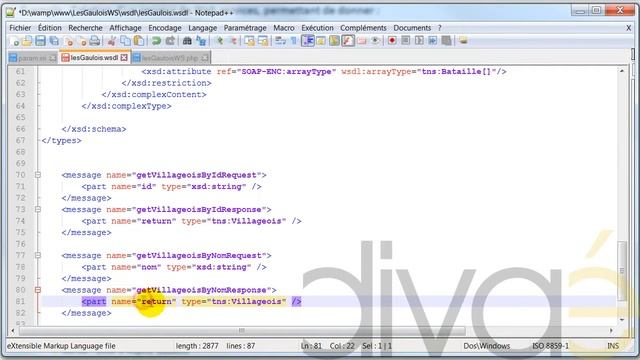Screen dimensions: 640x360
Task: Click the Dos\Windows line ending status entry
Action: pyautogui.click(x=487, y=346)
